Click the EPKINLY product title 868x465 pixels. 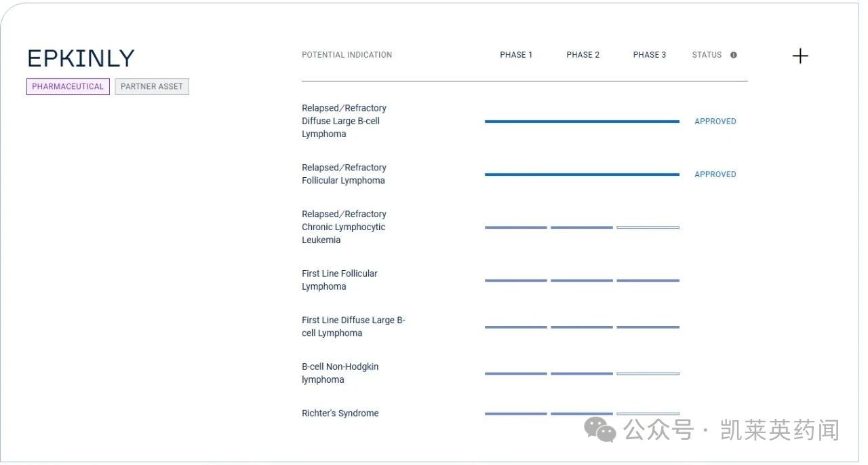click(81, 58)
